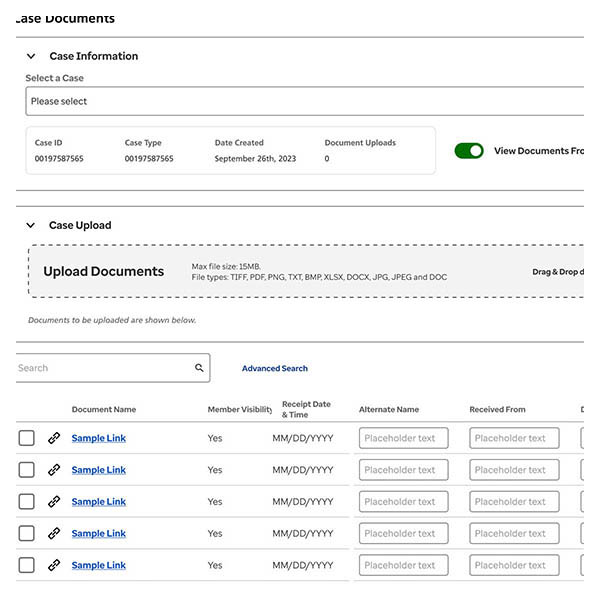Sort by the Document Name column header
Screen dimensions: 600x600
[104, 410]
